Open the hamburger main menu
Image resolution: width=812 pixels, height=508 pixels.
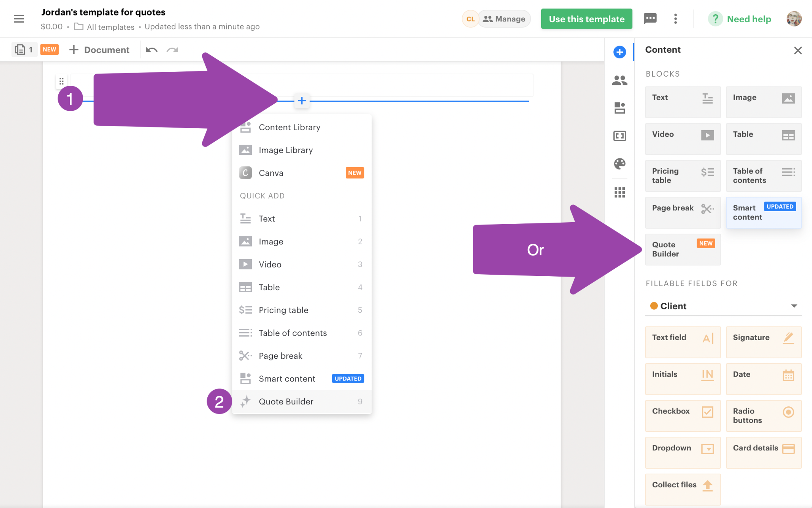pyautogui.click(x=19, y=19)
